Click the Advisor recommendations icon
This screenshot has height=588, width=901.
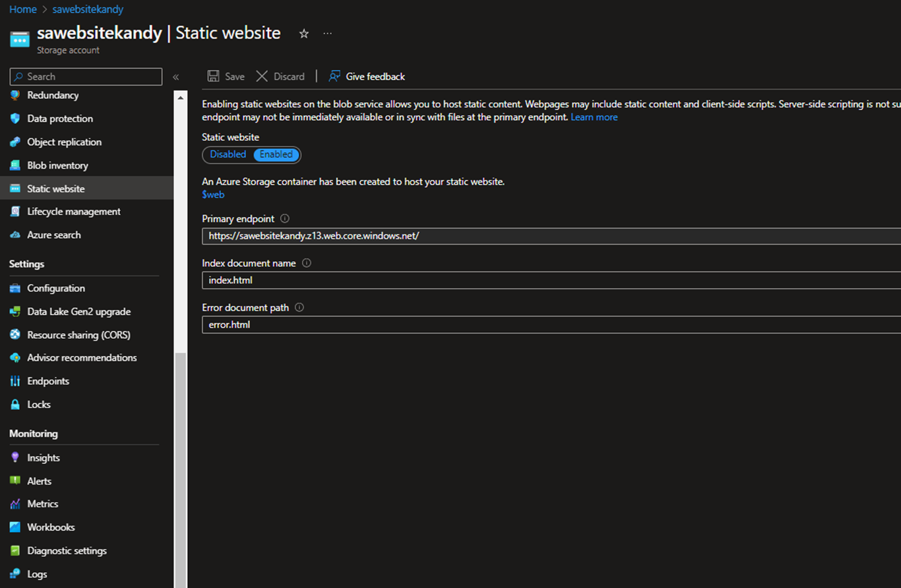[15, 358]
